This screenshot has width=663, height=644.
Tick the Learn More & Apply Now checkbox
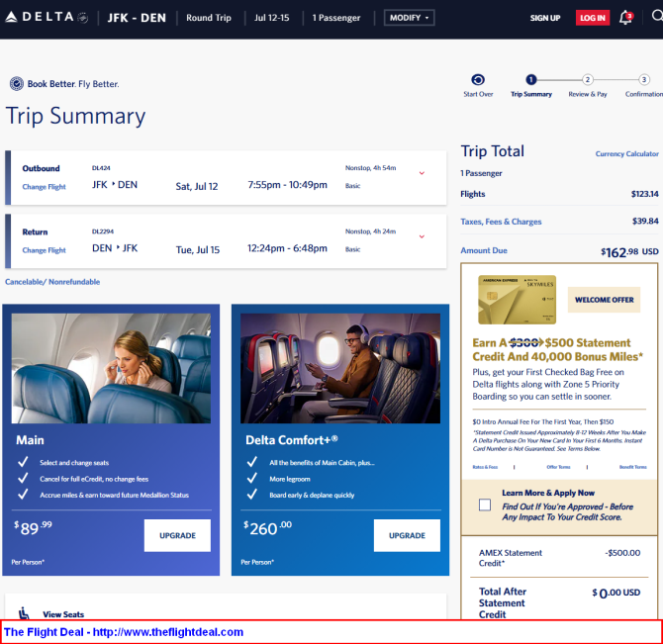pos(484,505)
